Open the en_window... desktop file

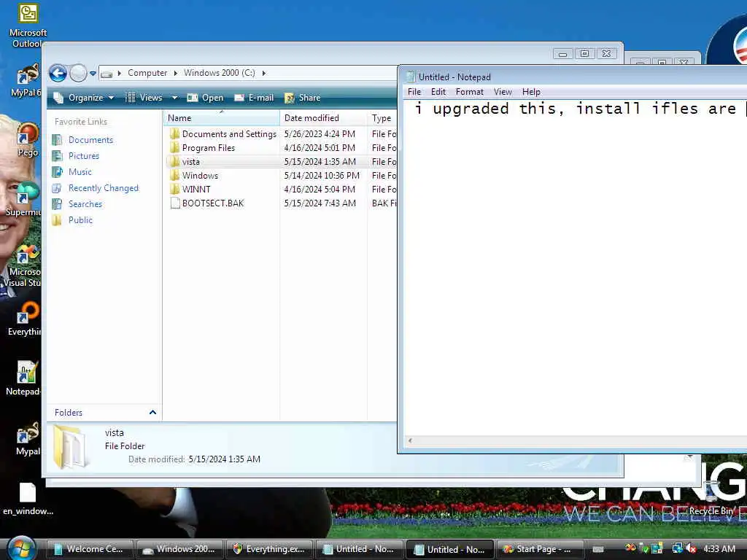tap(28, 499)
